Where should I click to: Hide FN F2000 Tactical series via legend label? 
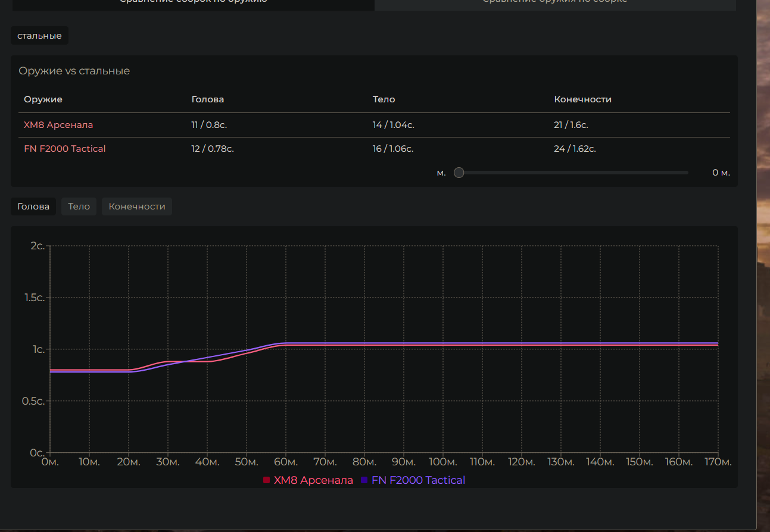pyautogui.click(x=418, y=480)
